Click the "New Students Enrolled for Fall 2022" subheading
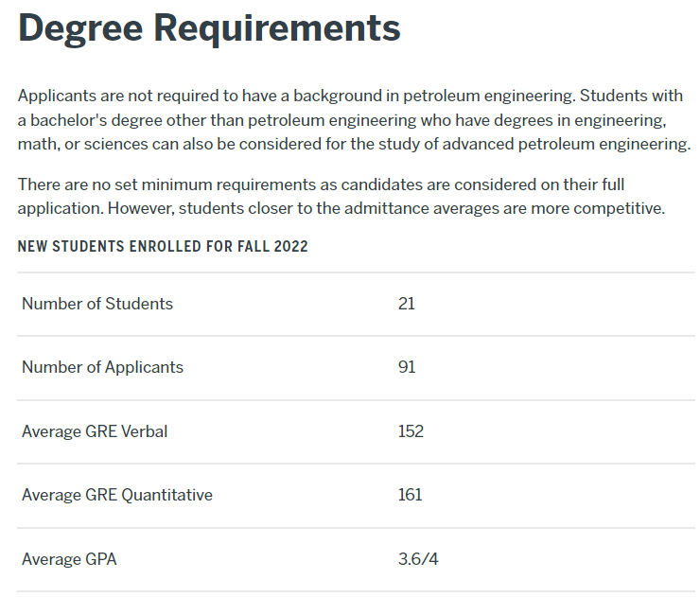Image resolution: width=700 pixels, height=597 pixels. pos(163,247)
